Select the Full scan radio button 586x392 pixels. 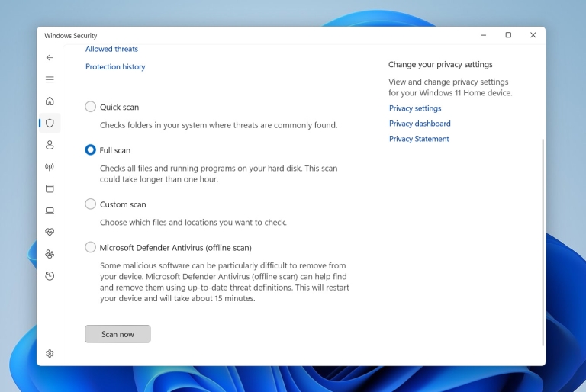91,150
